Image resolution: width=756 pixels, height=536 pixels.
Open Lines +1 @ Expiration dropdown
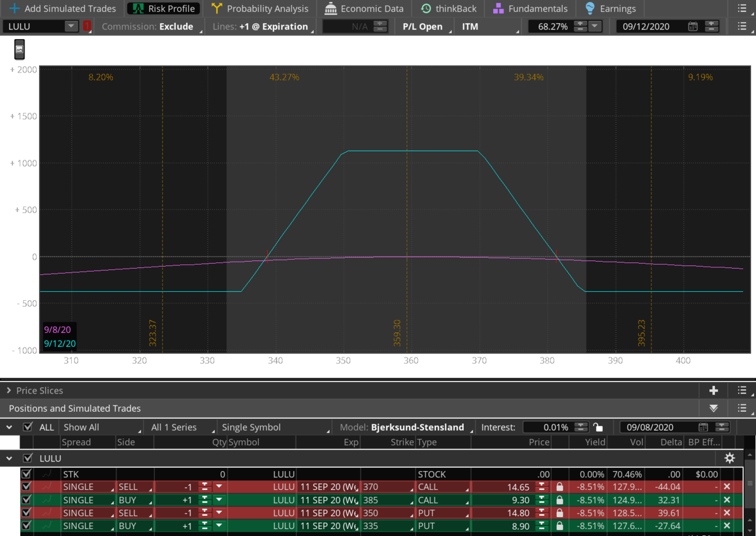(263, 26)
